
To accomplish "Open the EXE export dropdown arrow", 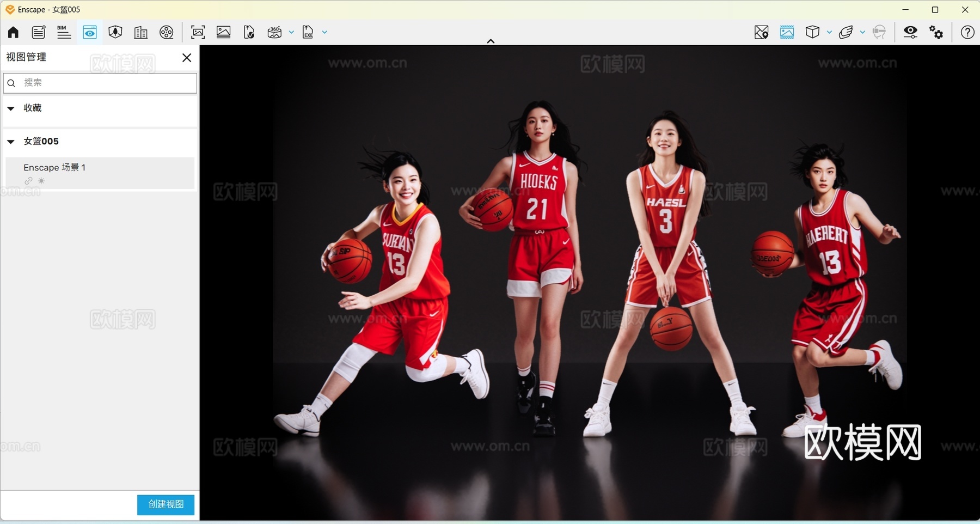I will pos(323,32).
